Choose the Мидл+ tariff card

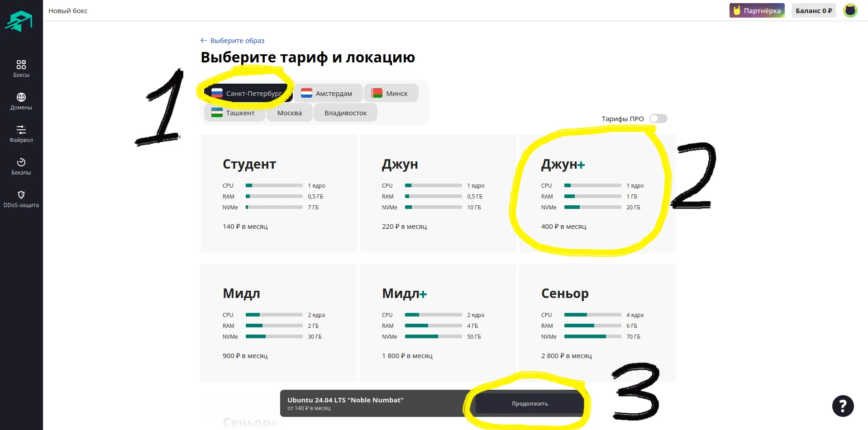[438, 323]
